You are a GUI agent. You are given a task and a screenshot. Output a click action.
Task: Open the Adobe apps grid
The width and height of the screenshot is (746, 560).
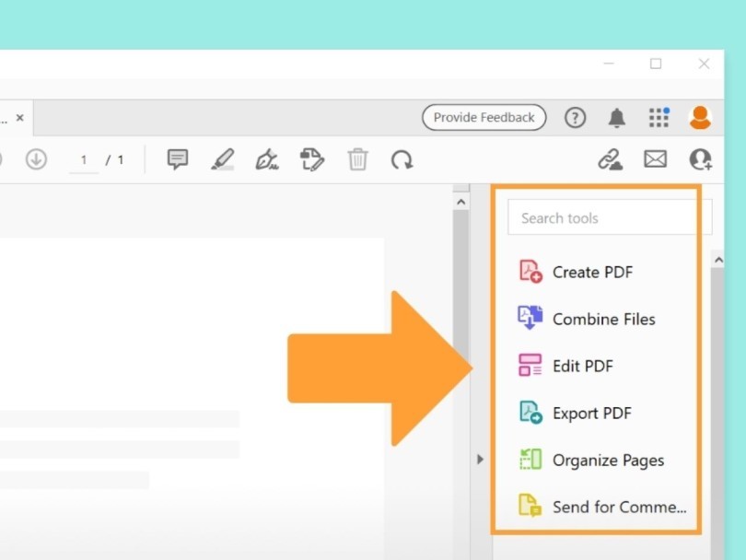pos(659,117)
